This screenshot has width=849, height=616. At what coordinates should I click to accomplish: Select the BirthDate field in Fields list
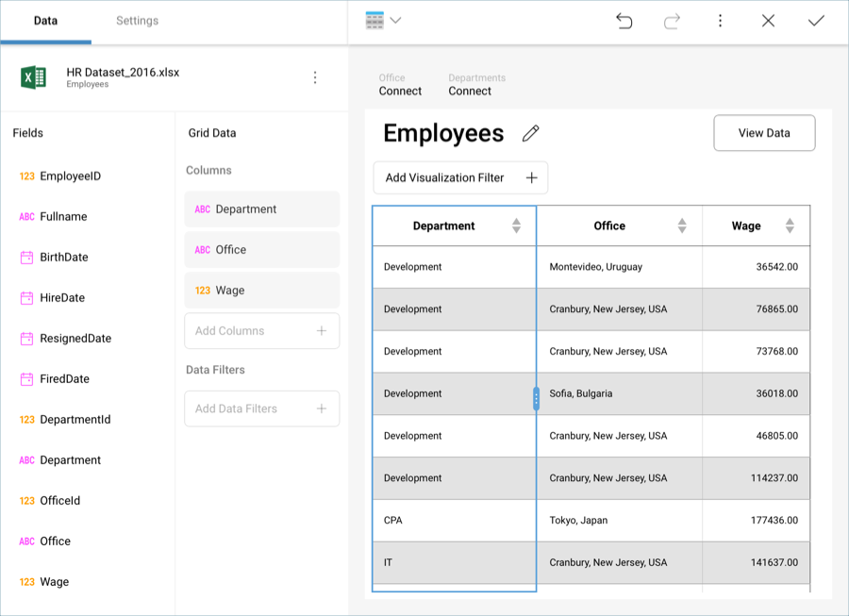(63, 258)
